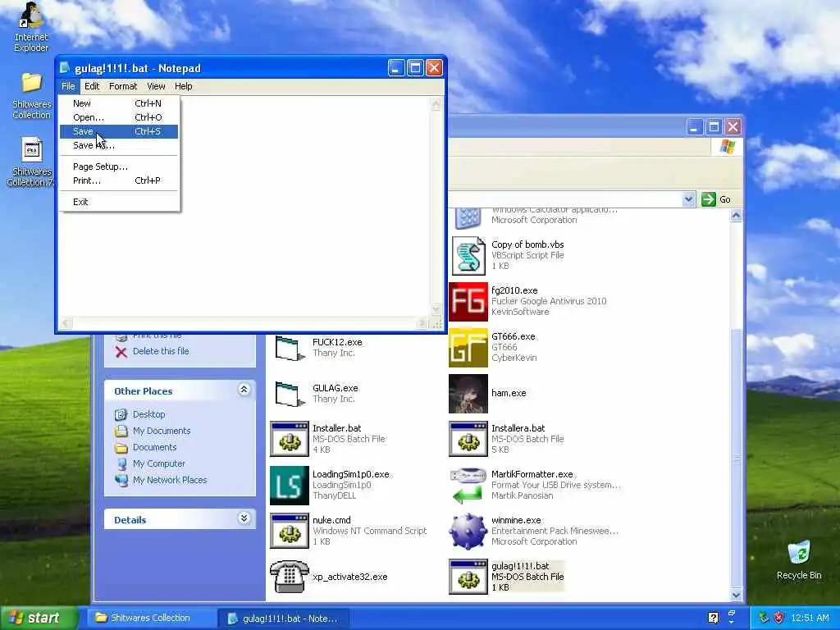Click the Desktop icon in Other Places
This screenshot has height=630, width=840.
(x=121, y=414)
